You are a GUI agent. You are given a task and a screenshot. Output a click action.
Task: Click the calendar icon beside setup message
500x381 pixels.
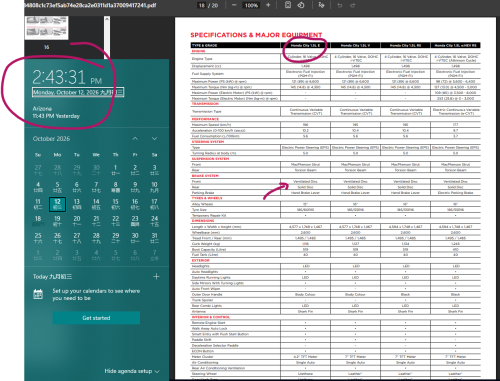tap(38, 294)
